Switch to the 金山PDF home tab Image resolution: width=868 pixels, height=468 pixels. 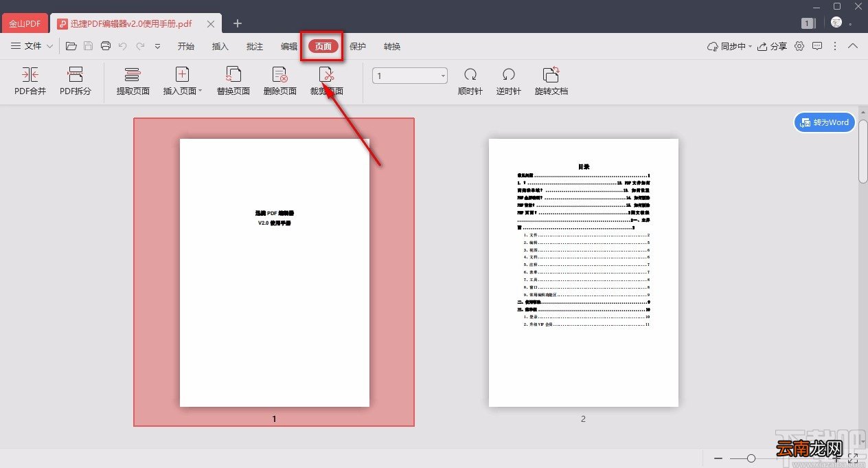[25, 23]
